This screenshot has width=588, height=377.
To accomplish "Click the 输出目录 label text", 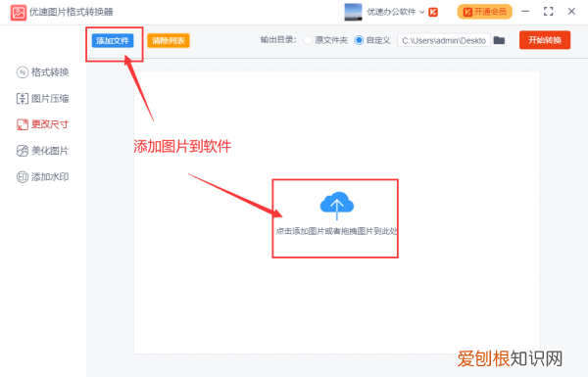I will click(278, 40).
